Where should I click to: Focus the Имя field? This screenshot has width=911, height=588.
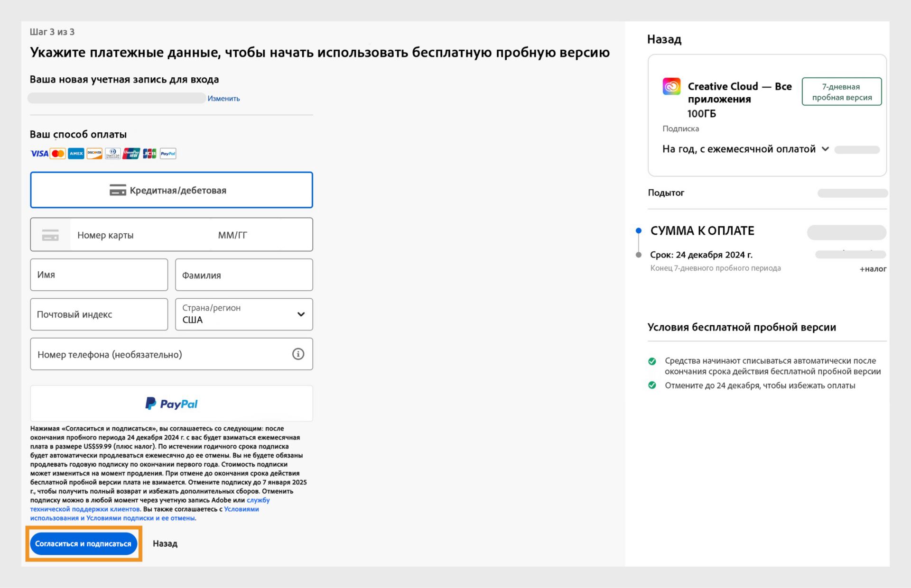point(99,275)
